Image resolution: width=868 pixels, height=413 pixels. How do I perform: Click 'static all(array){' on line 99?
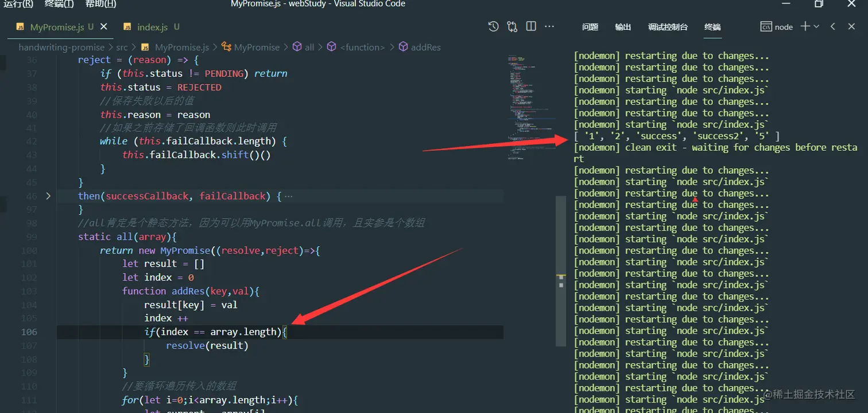pos(127,237)
